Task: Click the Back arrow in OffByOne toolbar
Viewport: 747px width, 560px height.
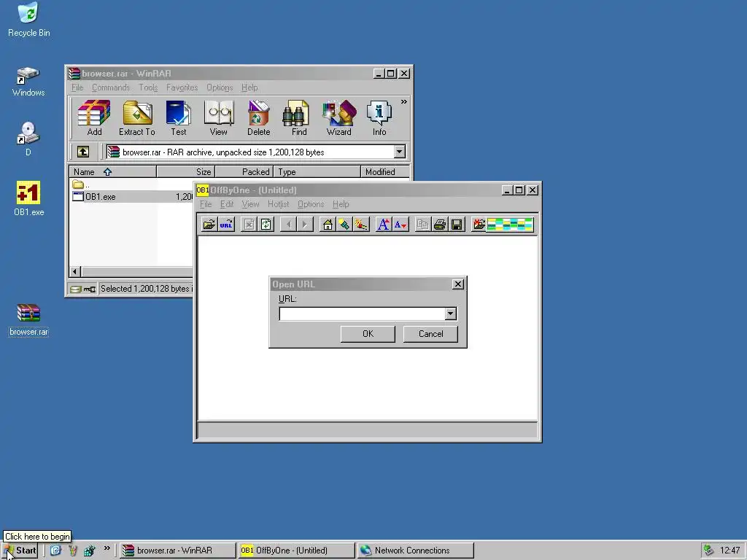Action: click(288, 225)
